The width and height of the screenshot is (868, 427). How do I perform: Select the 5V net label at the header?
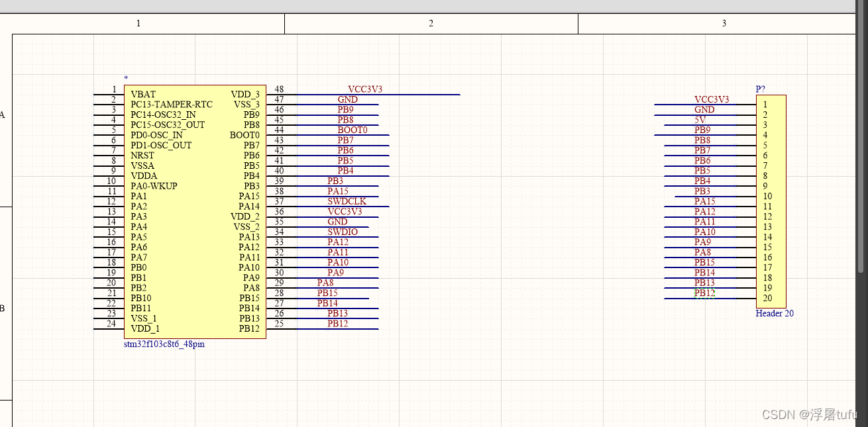tap(700, 120)
